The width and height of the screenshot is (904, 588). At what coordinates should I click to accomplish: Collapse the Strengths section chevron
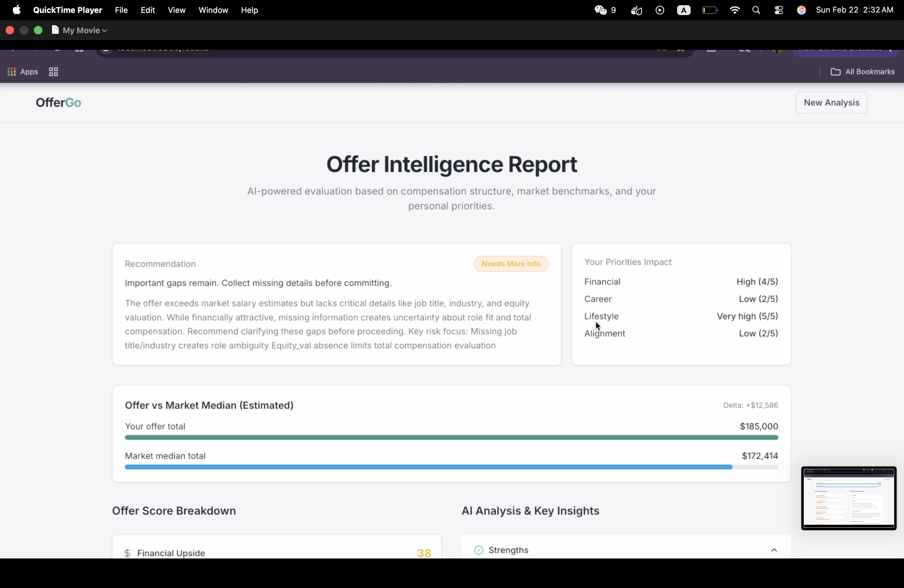774,550
